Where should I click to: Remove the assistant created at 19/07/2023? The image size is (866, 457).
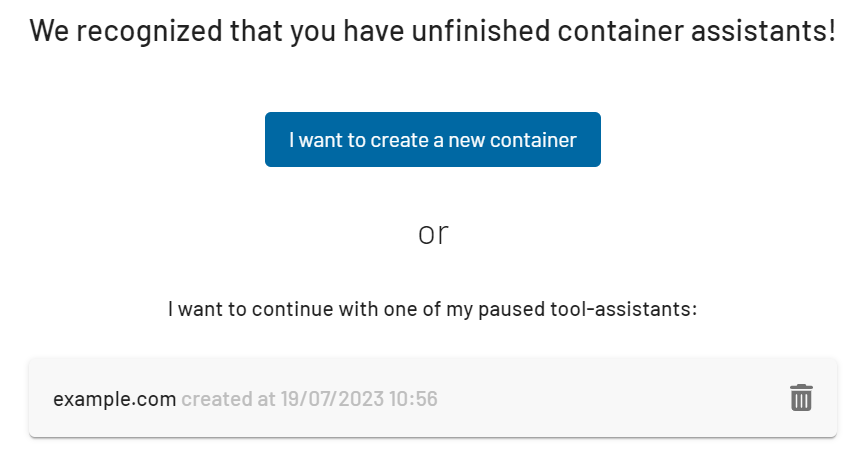801,398
